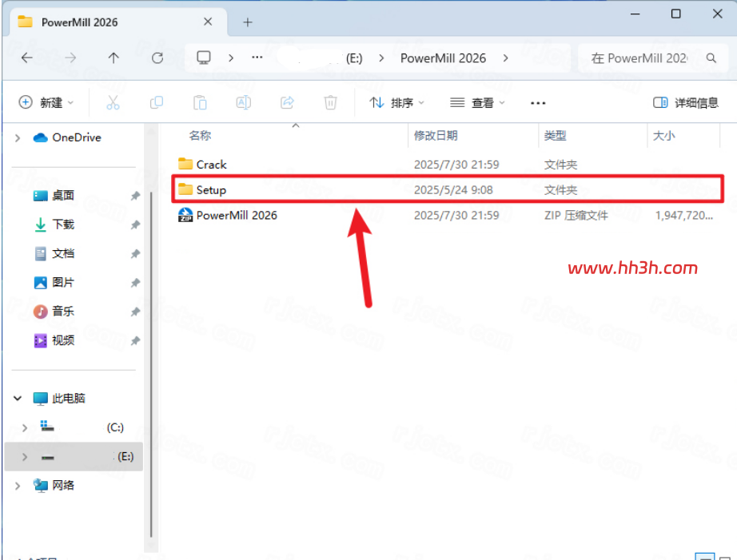The width and height of the screenshot is (737, 560).
Task: Click the Rename icon in toolbar
Action: 243,102
